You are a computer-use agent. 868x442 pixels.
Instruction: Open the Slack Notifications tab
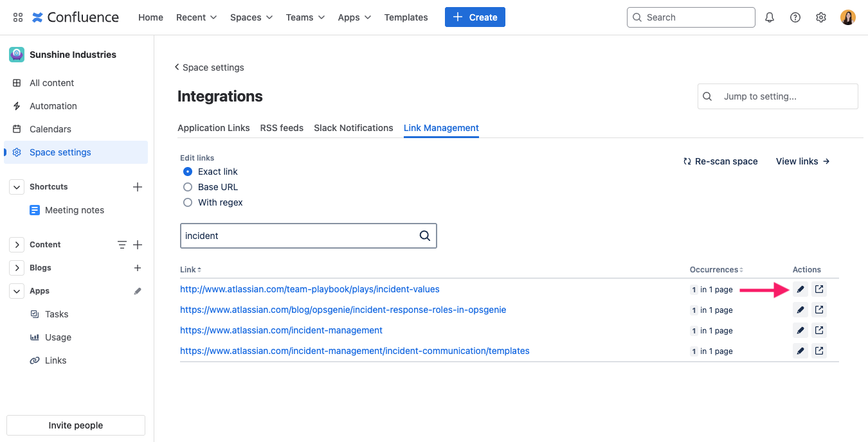tap(353, 128)
